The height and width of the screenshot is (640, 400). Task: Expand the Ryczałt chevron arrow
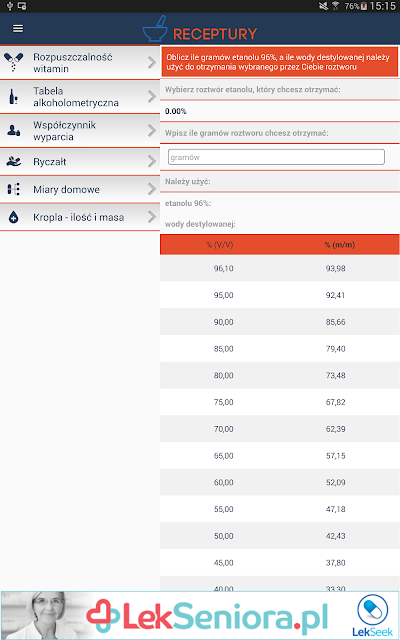(152, 162)
